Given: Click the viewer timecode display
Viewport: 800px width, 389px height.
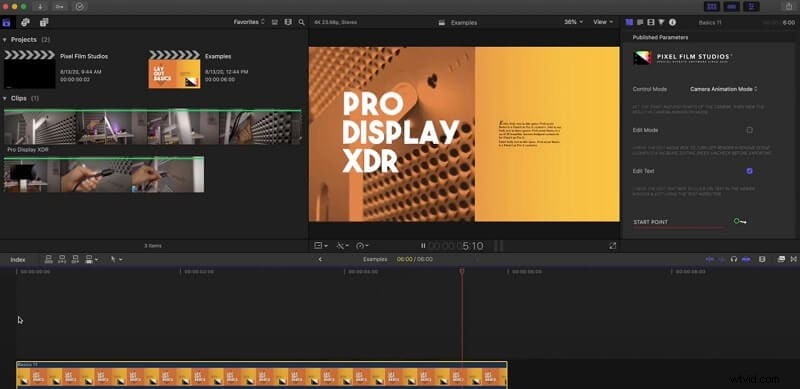Looking at the screenshot, I should pyautogui.click(x=456, y=246).
